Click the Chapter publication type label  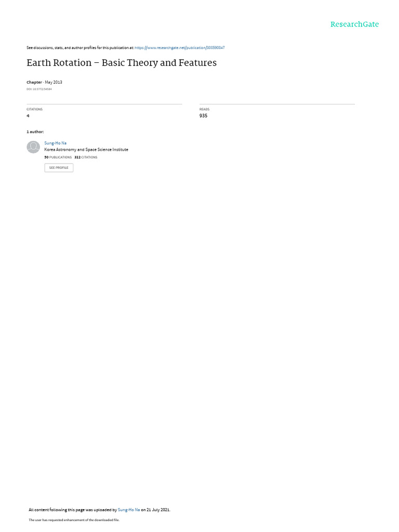tap(34, 83)
